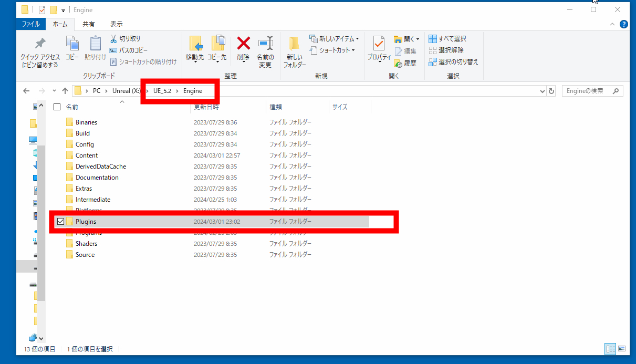Click the Copy (コピー) ribbon icon
636x364 pixels.
(x=72, y=44)
